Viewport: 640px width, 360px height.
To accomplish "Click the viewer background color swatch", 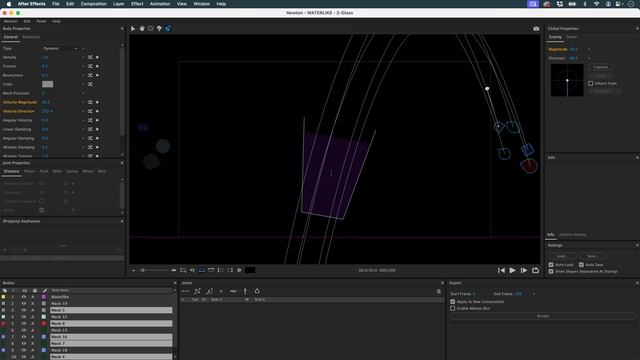I will [x=250, y=270].
